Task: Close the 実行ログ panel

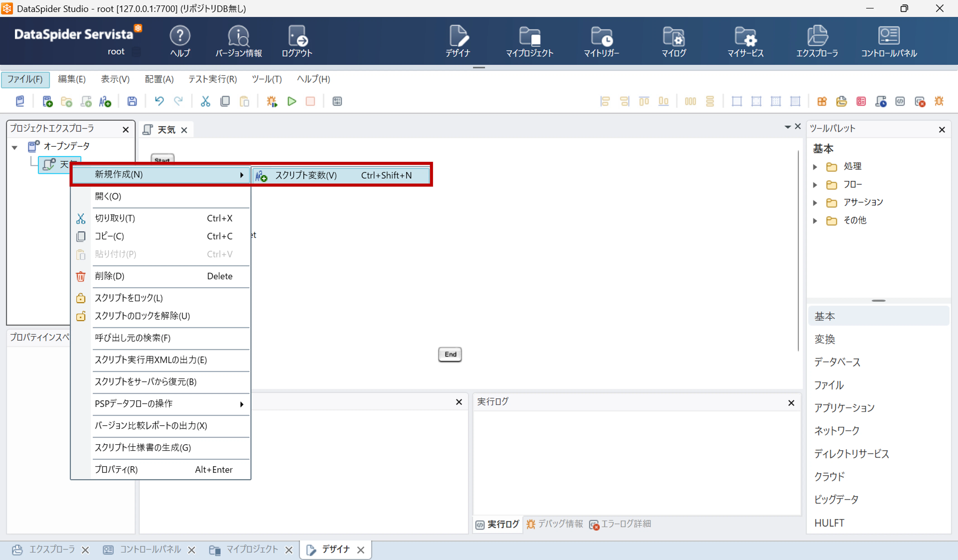Action: coord(791,403)
